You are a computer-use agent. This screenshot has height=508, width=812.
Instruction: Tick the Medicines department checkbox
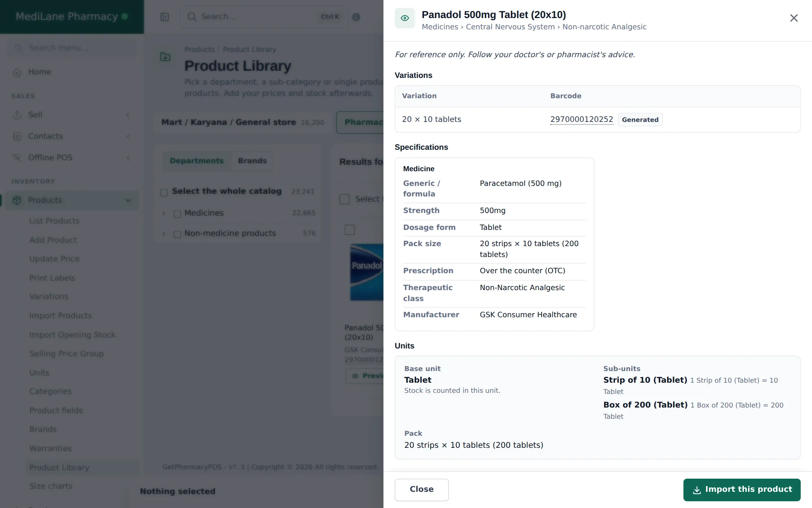(x=177, y=214)
